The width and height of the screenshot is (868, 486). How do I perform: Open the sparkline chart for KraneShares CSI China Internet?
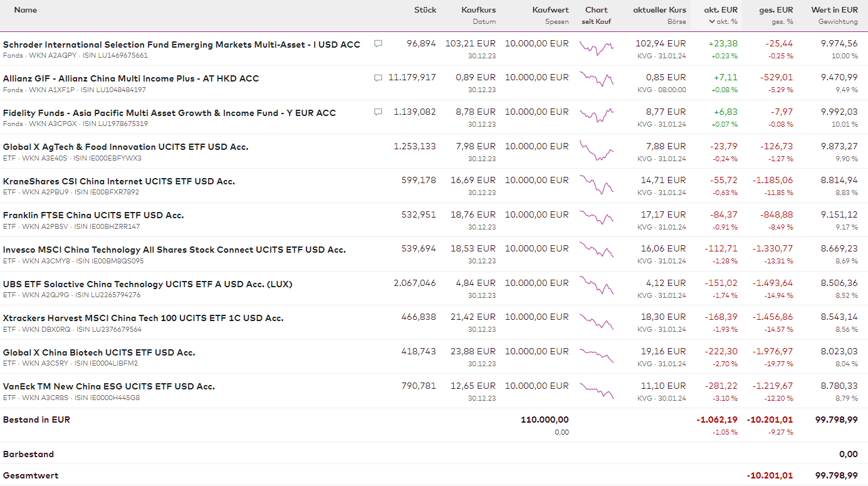(597, 184)
